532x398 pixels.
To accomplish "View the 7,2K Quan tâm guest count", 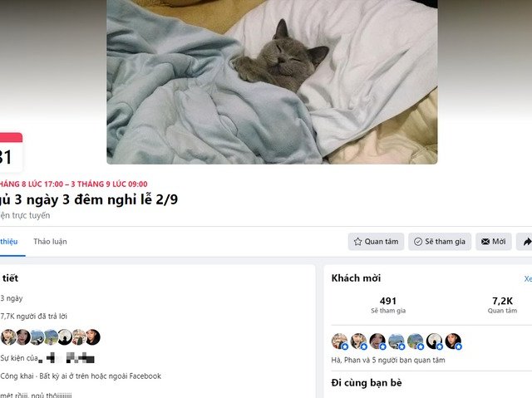I will pyautogui.click(x=502, y=305).
